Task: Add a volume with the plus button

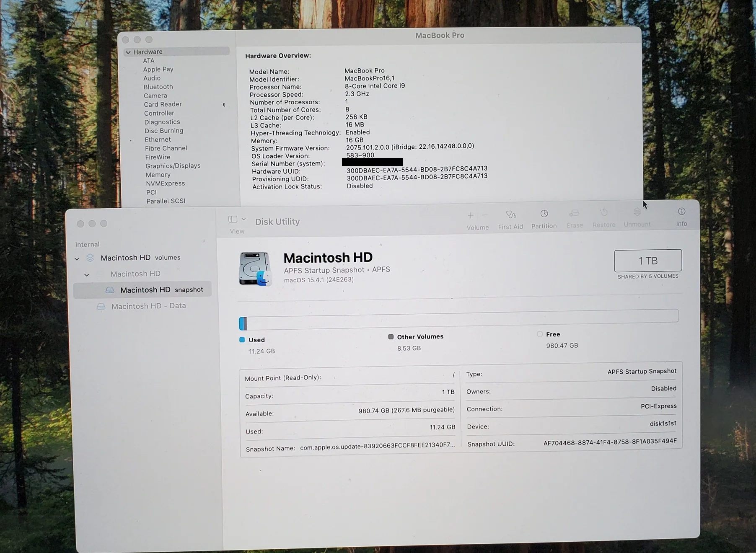Action: pos(471,215)
